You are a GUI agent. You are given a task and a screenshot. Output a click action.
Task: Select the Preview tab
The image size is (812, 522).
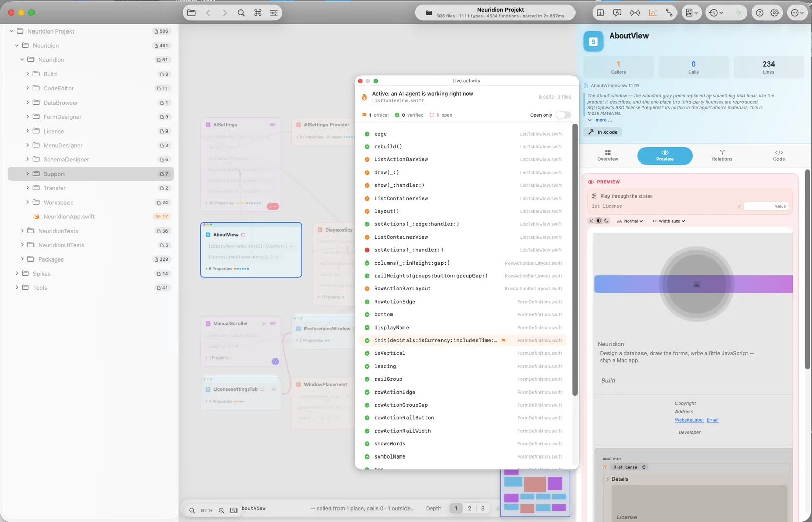(x=665, y=156)
